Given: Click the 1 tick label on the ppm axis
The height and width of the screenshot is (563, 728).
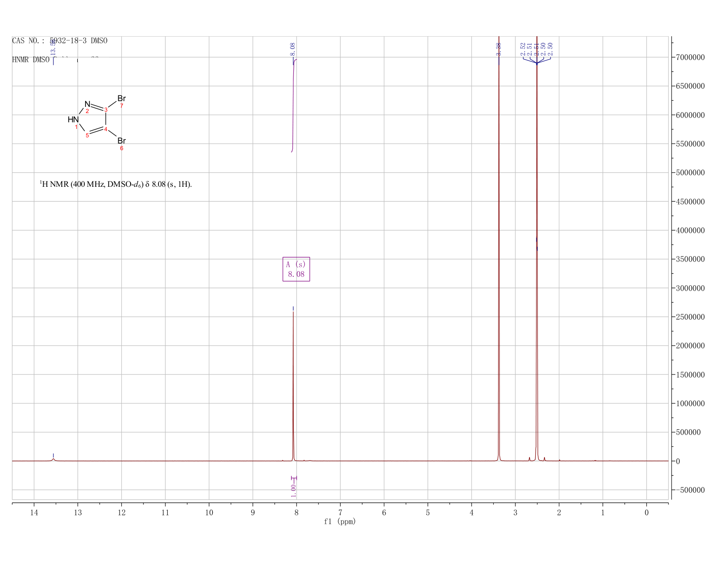Looking at the screenshot, I should 603,512.
